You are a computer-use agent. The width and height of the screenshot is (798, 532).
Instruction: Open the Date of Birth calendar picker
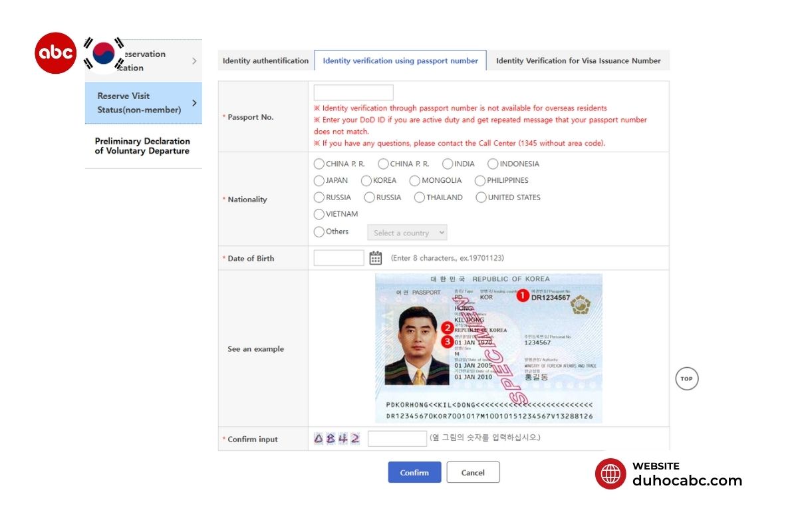click(x=376, y=258)
